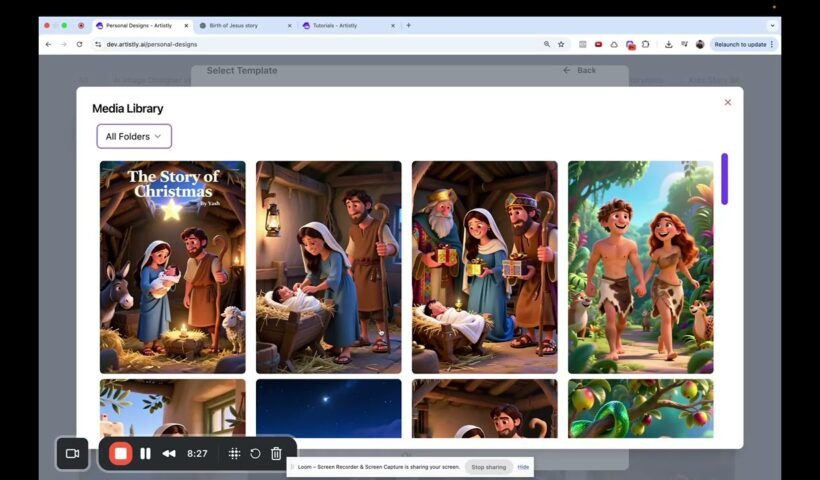Image resolution: width=820 pixels, height=480 pixels.
Task: Grab the Loom toolbar grid handle icon
Action: coord(234,453)
